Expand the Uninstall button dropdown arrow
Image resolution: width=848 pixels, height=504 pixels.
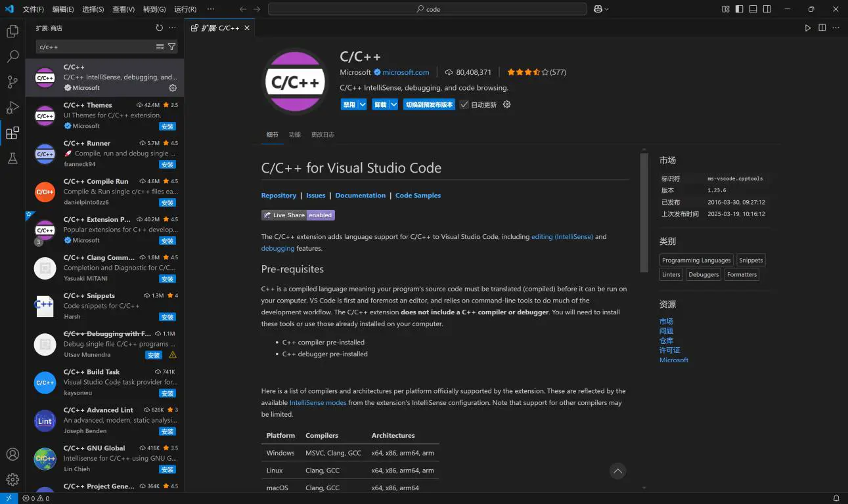point(393,104)
